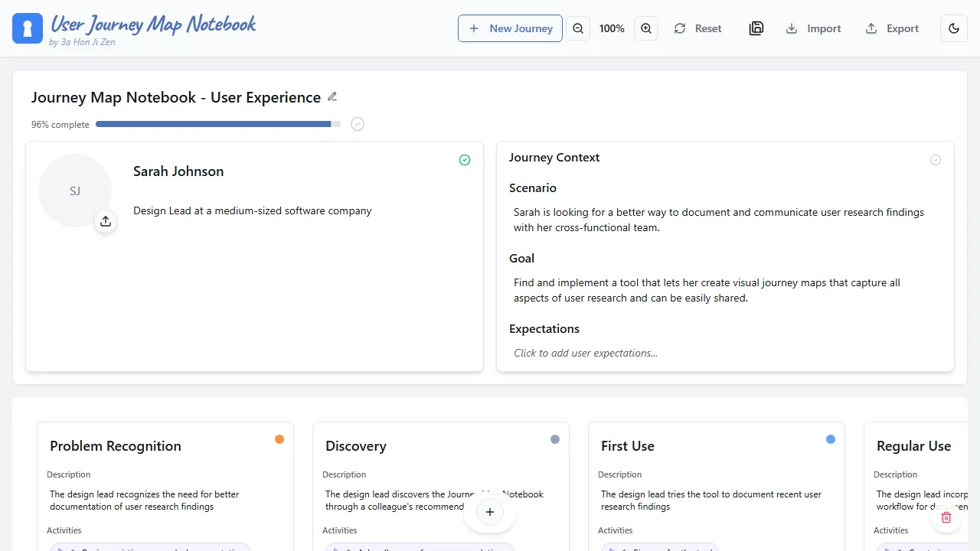Toggle the Journey Context completion checkmark
Viewport: 980px width, 551px height.
(936, 160)
